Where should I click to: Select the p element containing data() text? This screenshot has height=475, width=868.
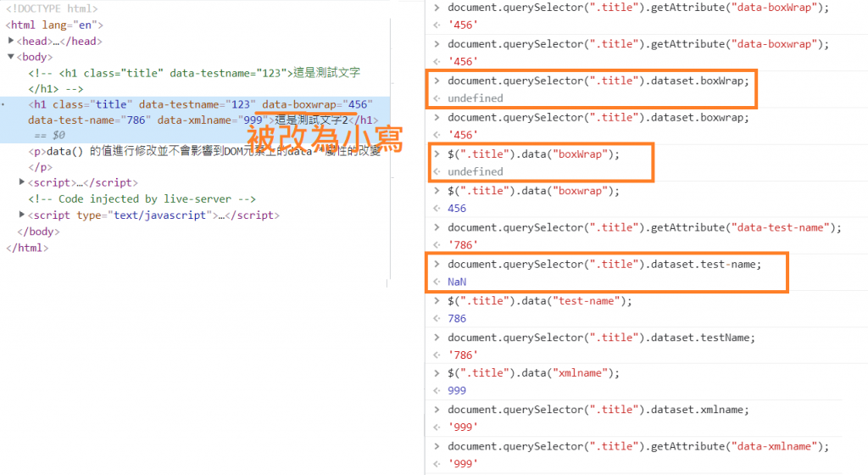click(205, 159)
